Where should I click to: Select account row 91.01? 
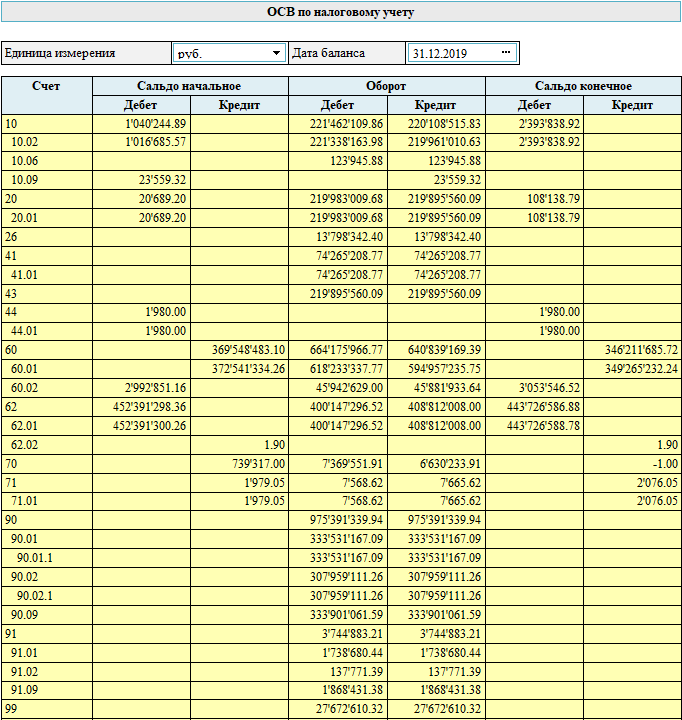click(x=341, y=653)
